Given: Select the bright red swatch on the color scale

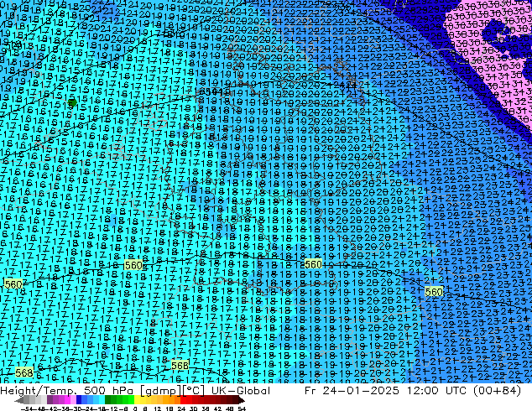Looking at the screenshot, I should tap(183, 400).
